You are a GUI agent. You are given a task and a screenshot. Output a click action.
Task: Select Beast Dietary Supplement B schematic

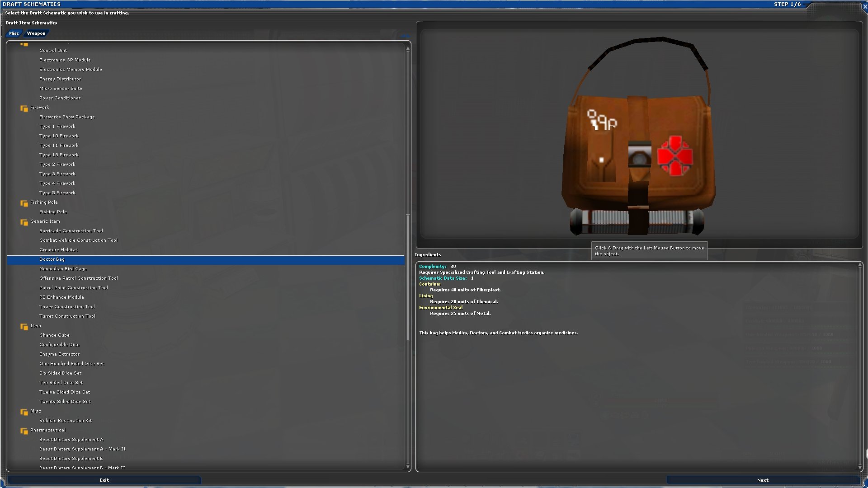71,459
